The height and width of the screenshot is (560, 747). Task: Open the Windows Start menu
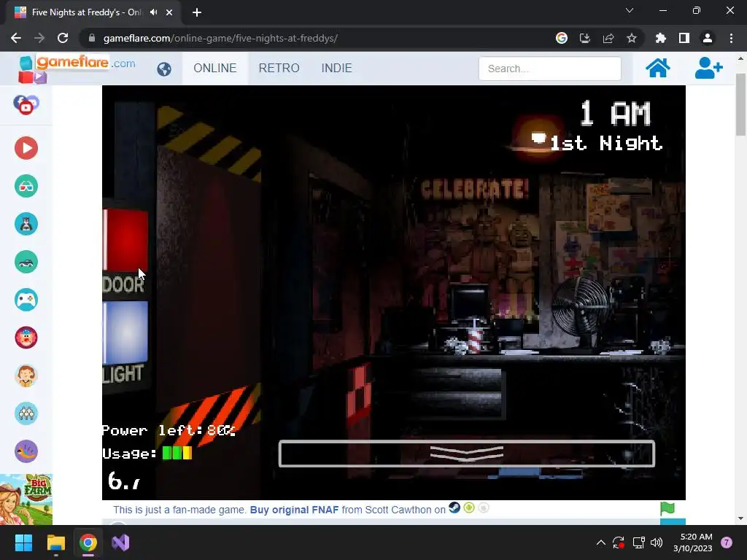[x=23, y=542]
